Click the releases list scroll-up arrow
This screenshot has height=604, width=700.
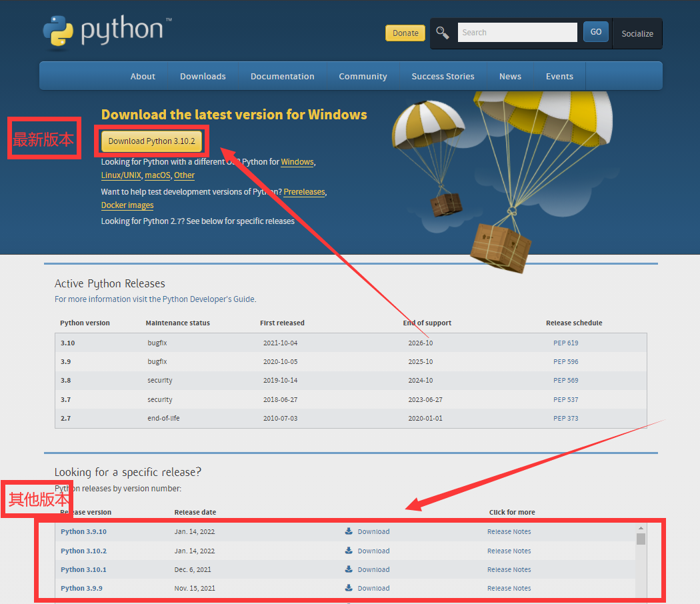pos(641,527)
